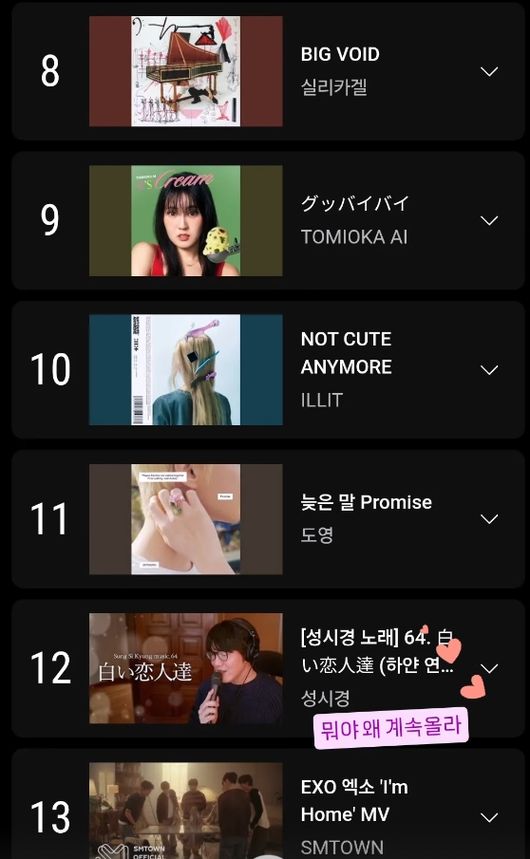Expand the TOMIOKA AI entry chevron
The height and width of the screenshot is (859, 530).
click(489, 220)
